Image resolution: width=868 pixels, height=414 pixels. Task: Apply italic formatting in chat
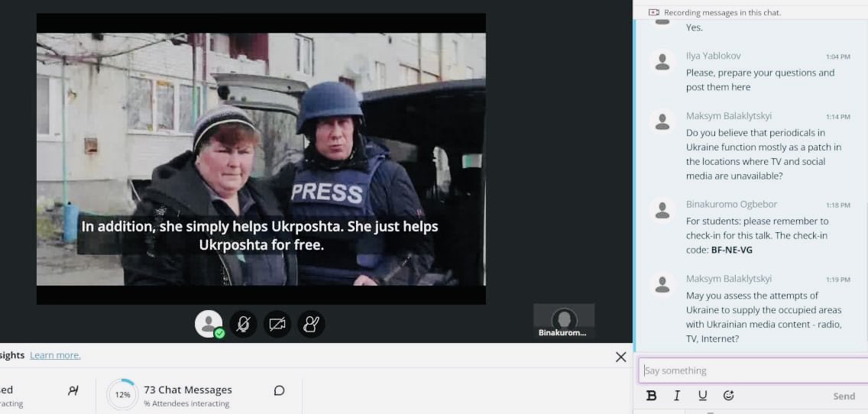677,396
